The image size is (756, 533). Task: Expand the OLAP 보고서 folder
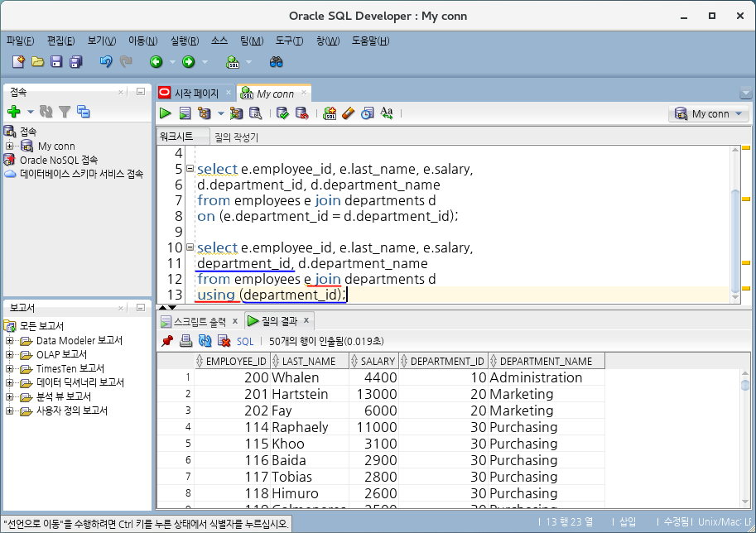tap(10, 355)
